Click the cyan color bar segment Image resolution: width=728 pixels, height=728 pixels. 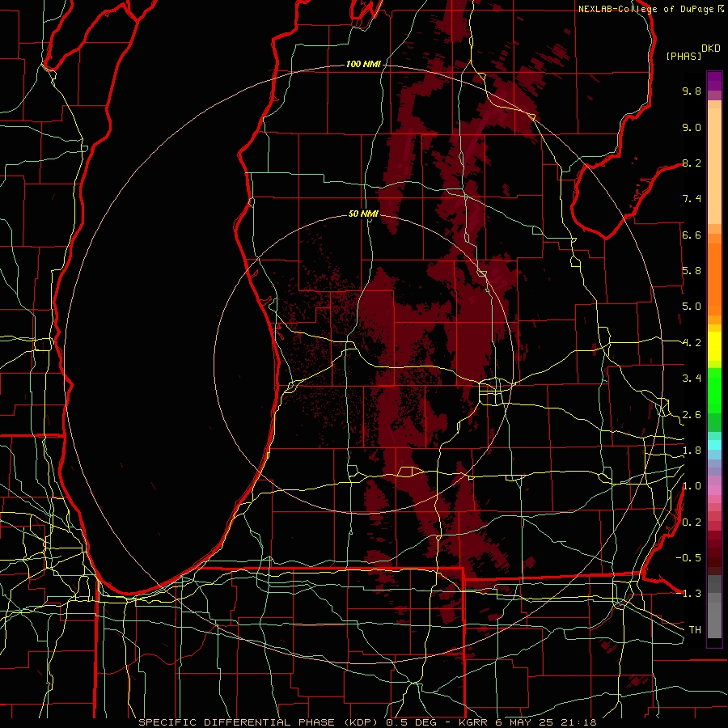pyautogui.click(x=714, y=445)
